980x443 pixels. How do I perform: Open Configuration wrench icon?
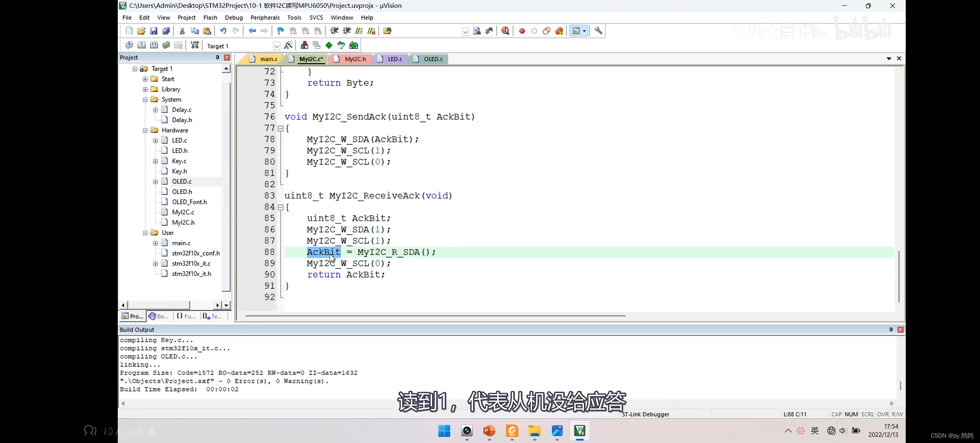598,31
